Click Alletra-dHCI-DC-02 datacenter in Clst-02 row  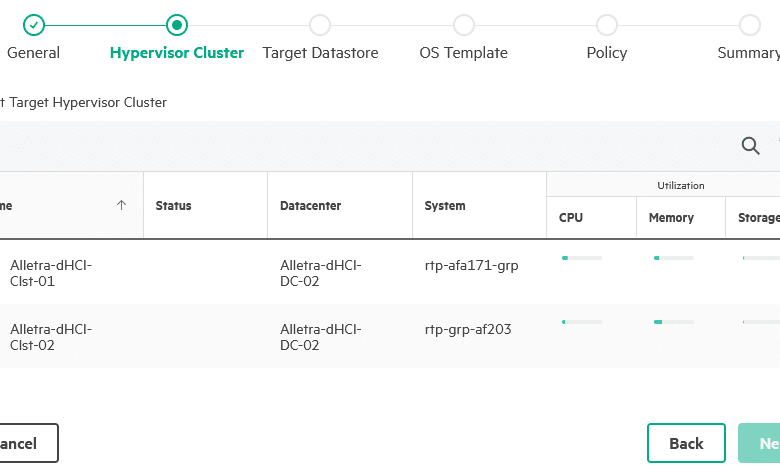coord(320,337)
